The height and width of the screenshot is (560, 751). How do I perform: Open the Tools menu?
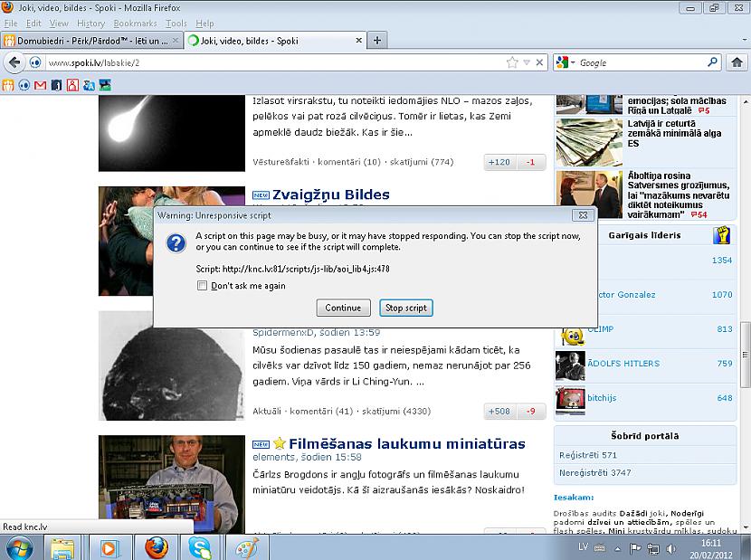[176, 23]
